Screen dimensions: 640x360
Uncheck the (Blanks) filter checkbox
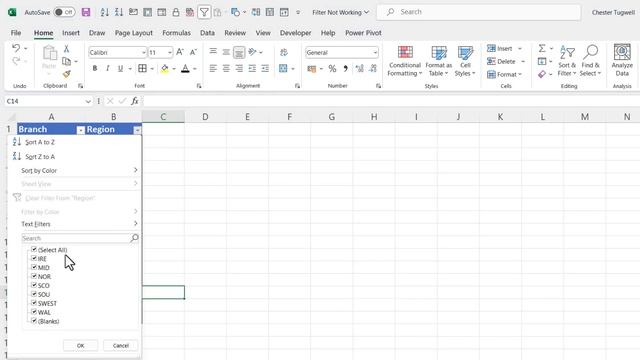point(34,321)
